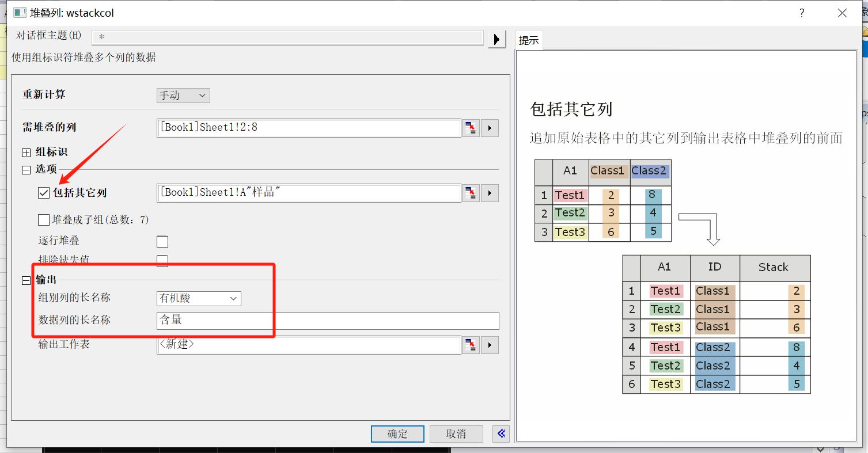Open arrow menu beside 需堆叠的列 field

click(x=490, y=128)
